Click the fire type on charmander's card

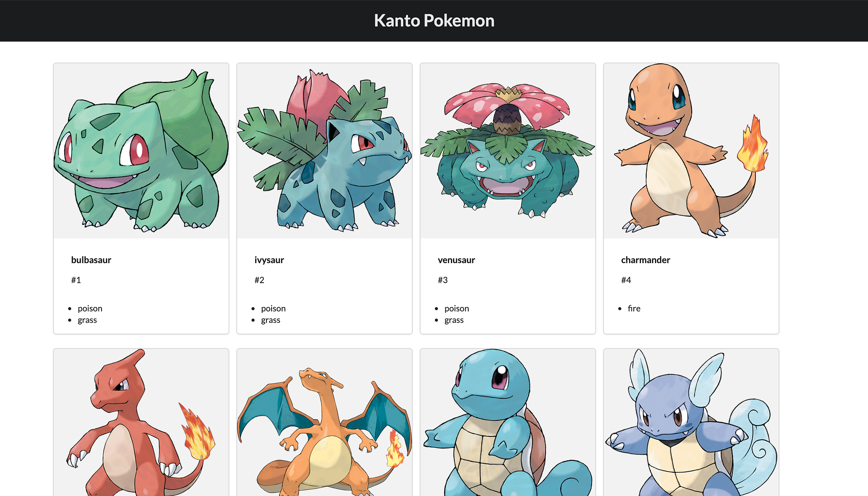pos(634,308)
